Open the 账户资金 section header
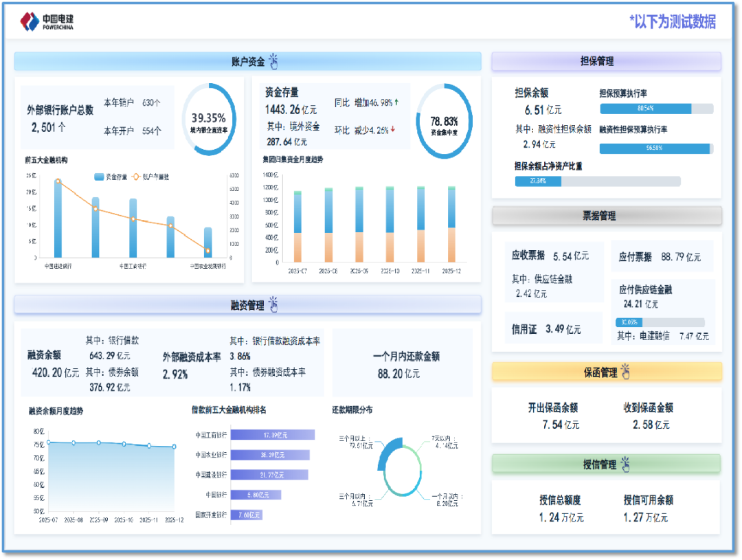The height and width of the screenshot is (560, 742). tap(247, 62)
